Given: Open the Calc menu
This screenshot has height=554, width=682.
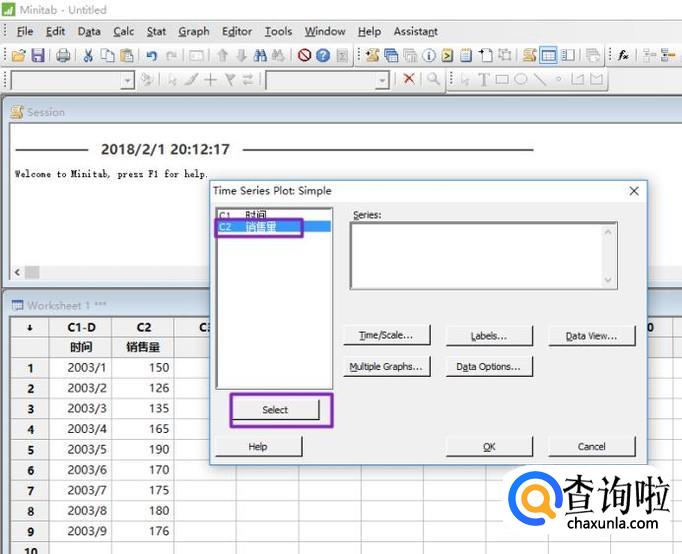Looking at the screenshot, I should tap(124, 32).
